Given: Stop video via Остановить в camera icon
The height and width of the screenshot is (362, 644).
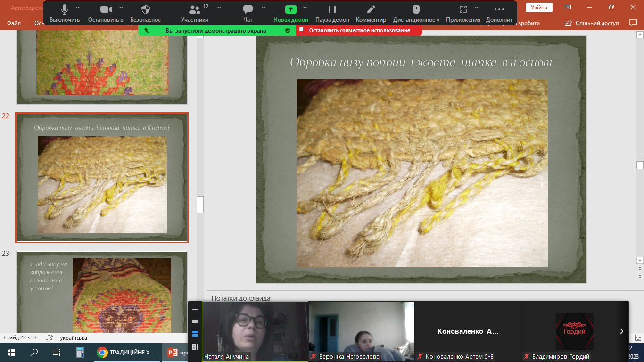Looking at the screenshot, I should coord(106,9).
